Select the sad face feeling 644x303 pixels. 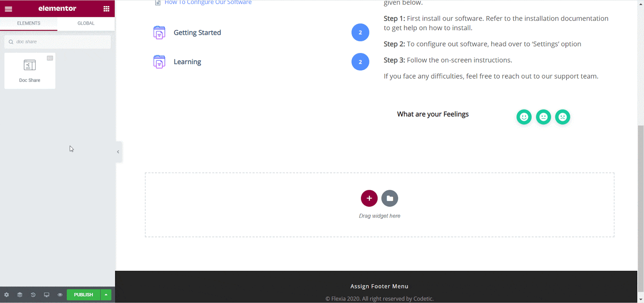click(563, 117)
